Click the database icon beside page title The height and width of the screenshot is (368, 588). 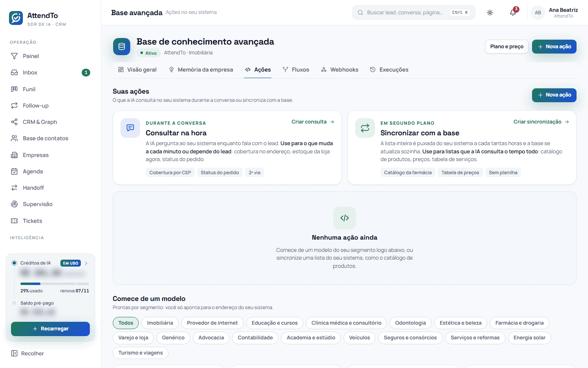122,47
